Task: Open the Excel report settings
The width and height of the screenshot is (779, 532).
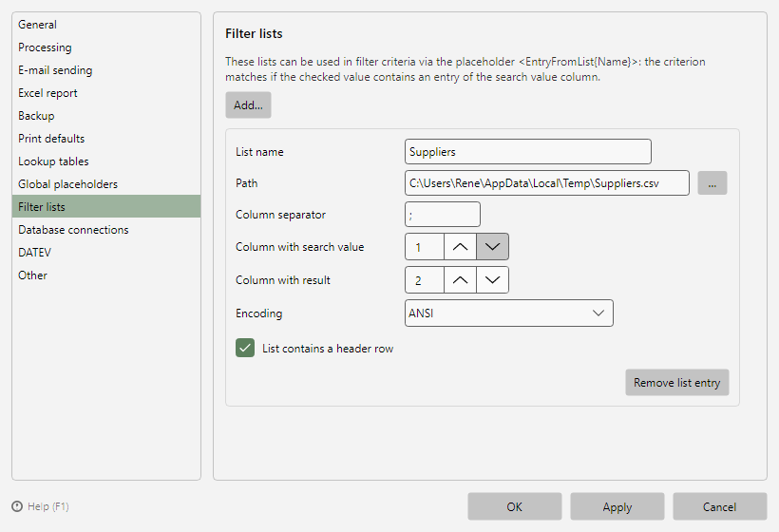Action: 106,93
